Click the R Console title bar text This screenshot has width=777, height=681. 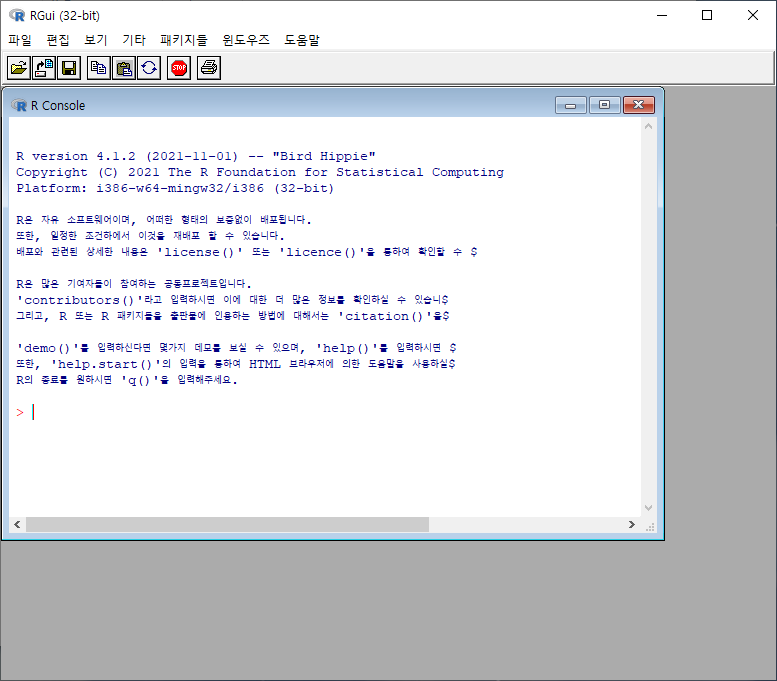[x=58, y=106]
